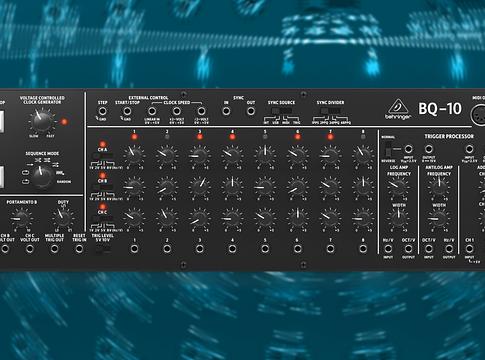485x360 pixels.
Task: Adjust CH A step 2 knob
Action: [167, 155]
